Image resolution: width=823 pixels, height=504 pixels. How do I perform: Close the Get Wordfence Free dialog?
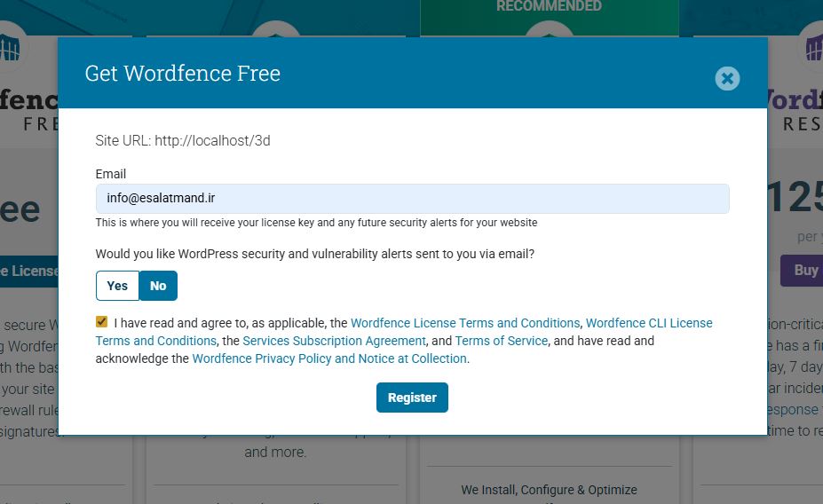click(x=727, y=79)
